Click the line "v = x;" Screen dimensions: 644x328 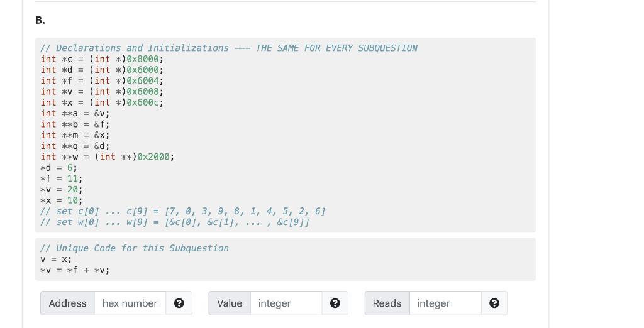(x=56, y=260)
